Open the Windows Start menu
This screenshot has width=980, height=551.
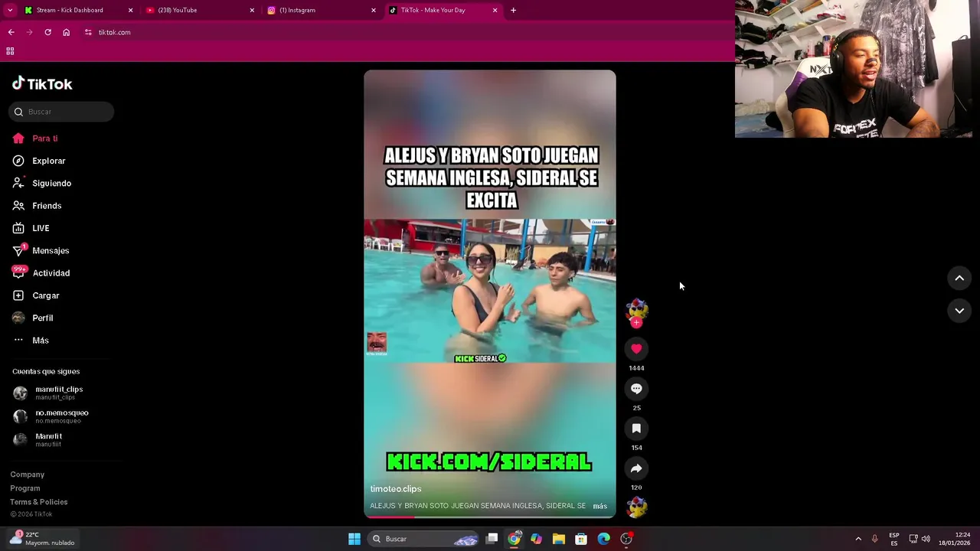pos(354,539)
